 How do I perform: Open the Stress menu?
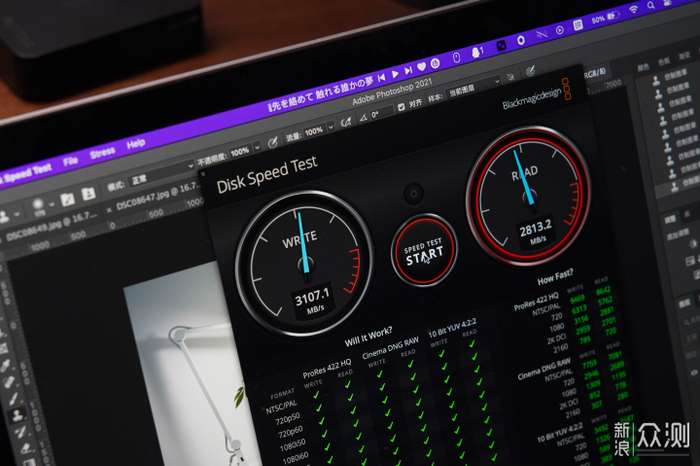[102, 153]
